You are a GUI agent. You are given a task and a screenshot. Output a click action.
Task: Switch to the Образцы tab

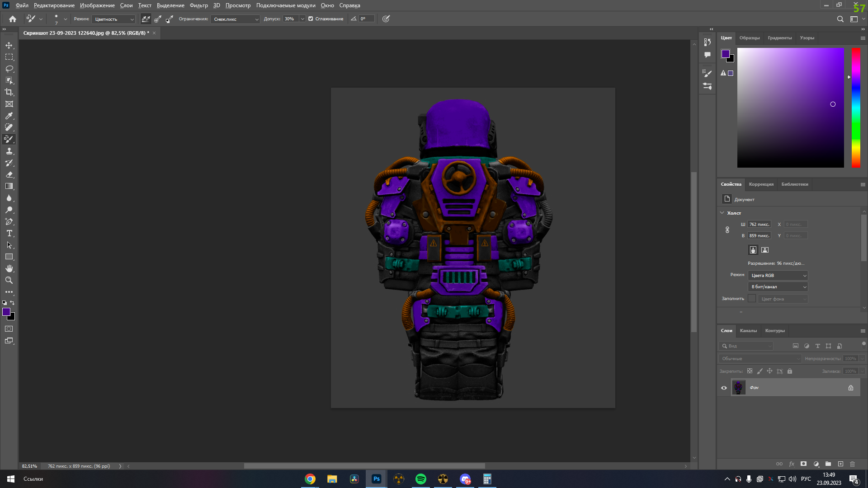point(749,38)
